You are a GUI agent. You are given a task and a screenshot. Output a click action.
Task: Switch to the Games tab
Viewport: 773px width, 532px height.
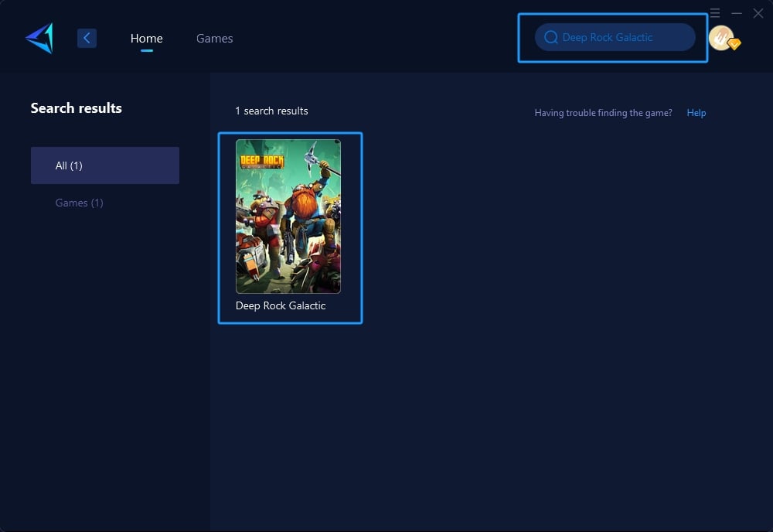point(214,38)
